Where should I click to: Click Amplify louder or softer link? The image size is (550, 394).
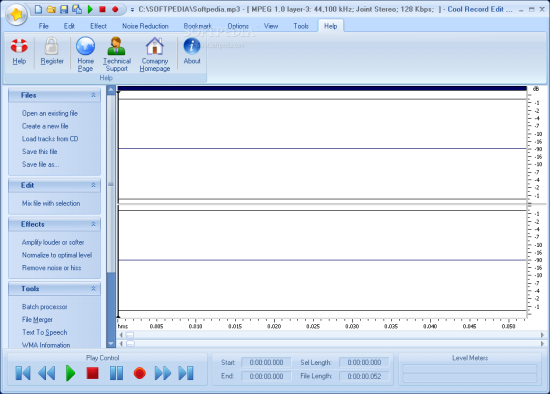tap(53, 242)
